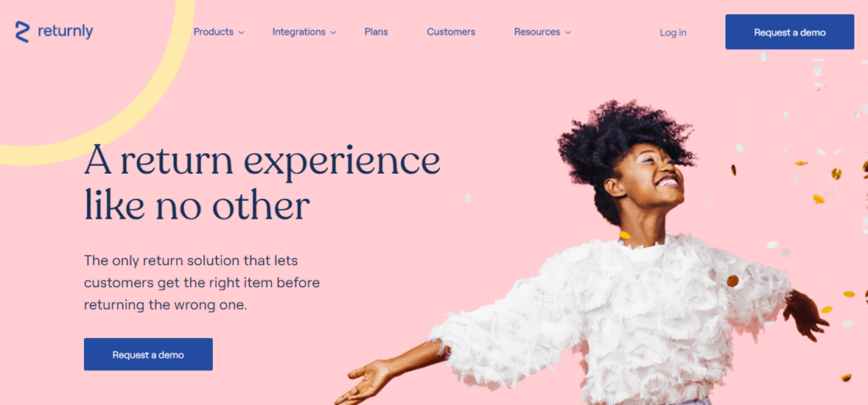The height and width of the screenshot is (405, 868).
Task: Click the header Request a demo button
Action: (789, 32)
